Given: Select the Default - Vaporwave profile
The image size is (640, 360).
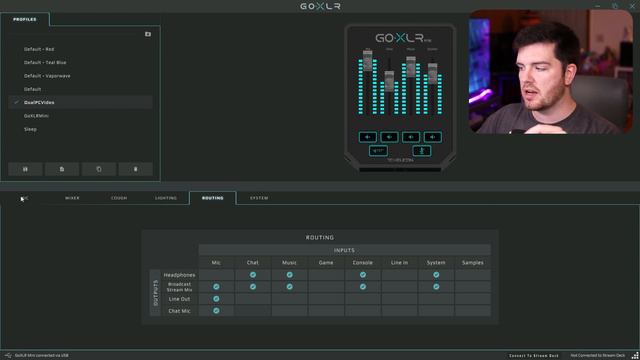Looking at the screenshot, I should pyautogui.click(x=80, y=76).
